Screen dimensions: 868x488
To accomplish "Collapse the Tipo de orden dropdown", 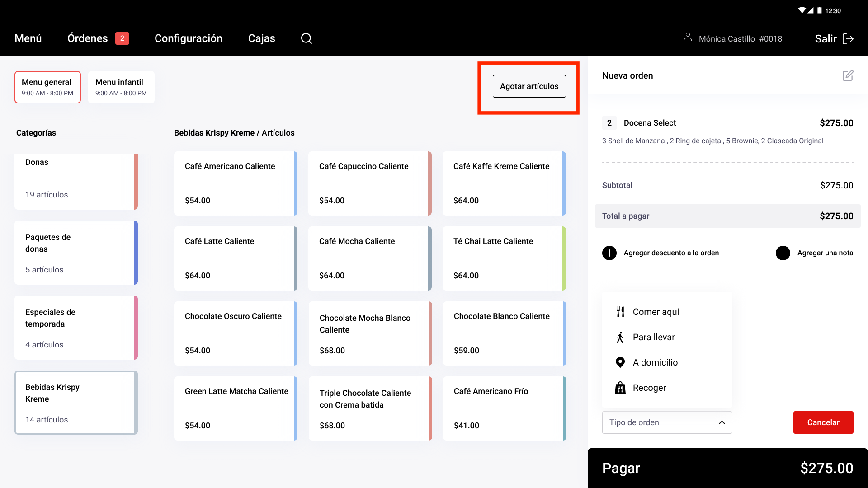I will tap(667, 422).
